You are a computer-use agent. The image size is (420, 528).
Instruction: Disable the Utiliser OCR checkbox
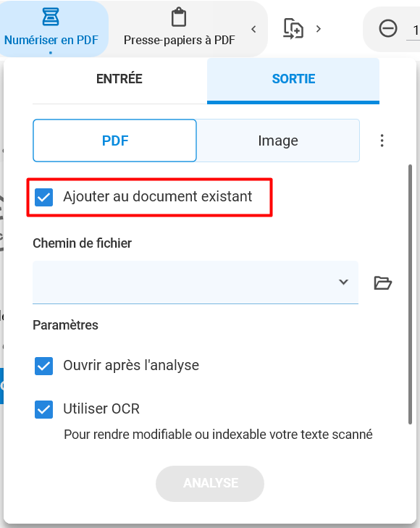coord(43,409)
